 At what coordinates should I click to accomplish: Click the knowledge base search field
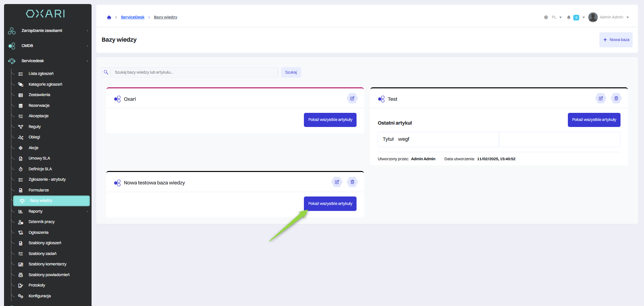(x=195, y=72)
